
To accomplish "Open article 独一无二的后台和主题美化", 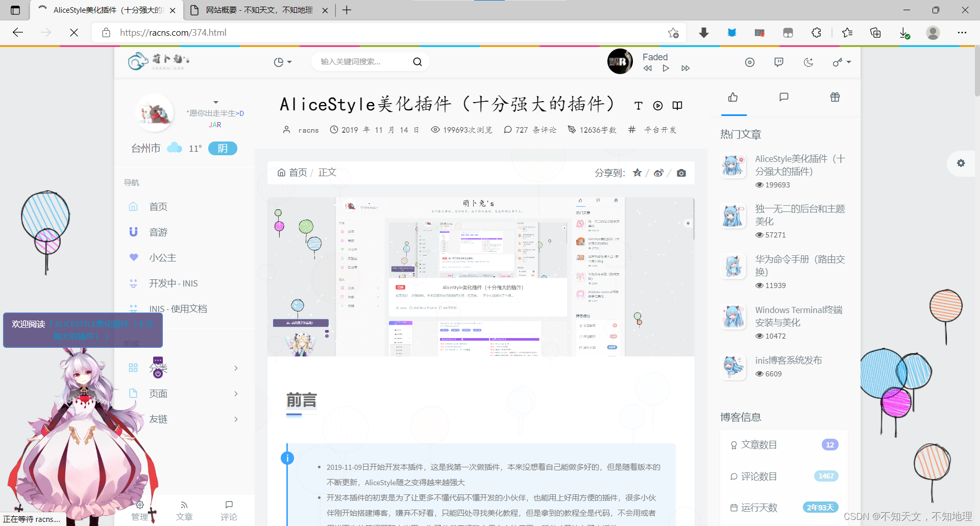I will tap(800, 215).
